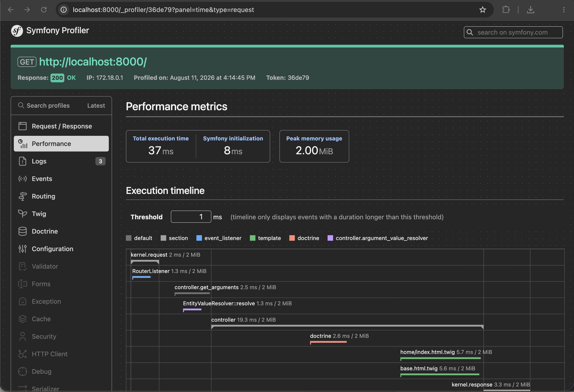The width and height of the screenshot is (574, 392).
Task: Click the EntityValueResolver::resolve timeline bar
Action: (192, 310)
